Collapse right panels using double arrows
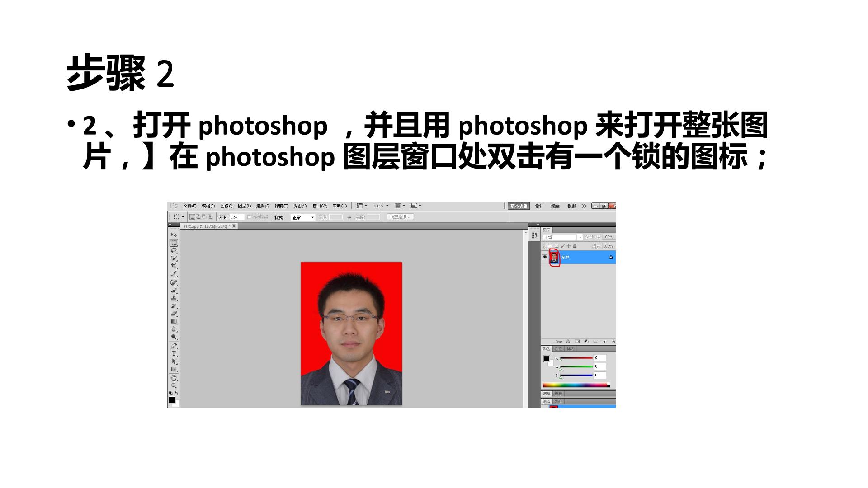868x488 pixels. (x=538, y=225)
